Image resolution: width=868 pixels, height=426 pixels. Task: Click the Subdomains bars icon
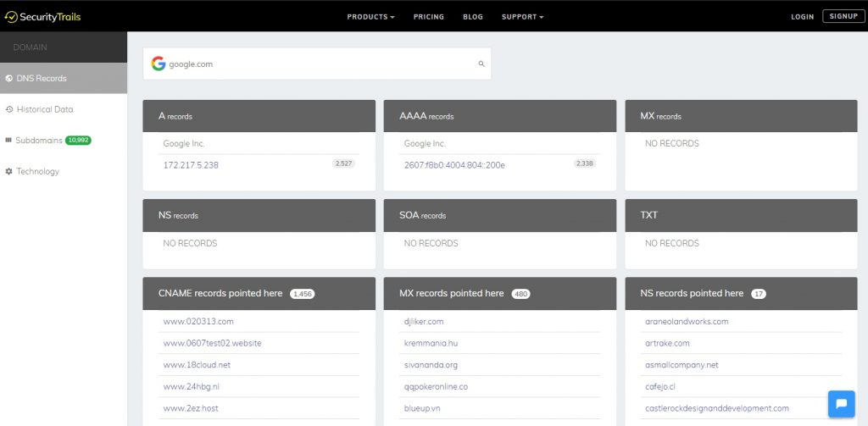pos(8,141)
